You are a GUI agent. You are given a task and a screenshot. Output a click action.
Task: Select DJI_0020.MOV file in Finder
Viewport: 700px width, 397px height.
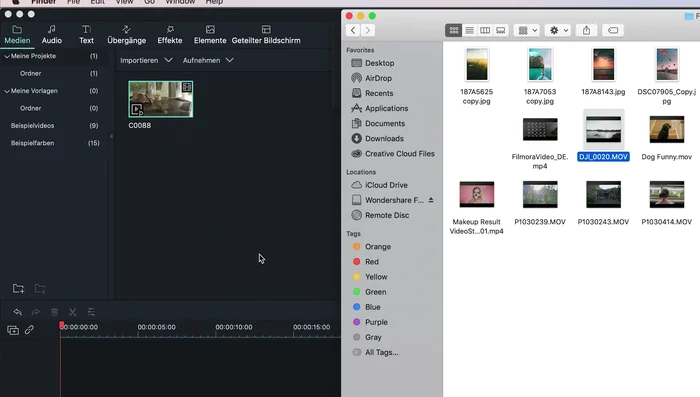click(603, 135)
